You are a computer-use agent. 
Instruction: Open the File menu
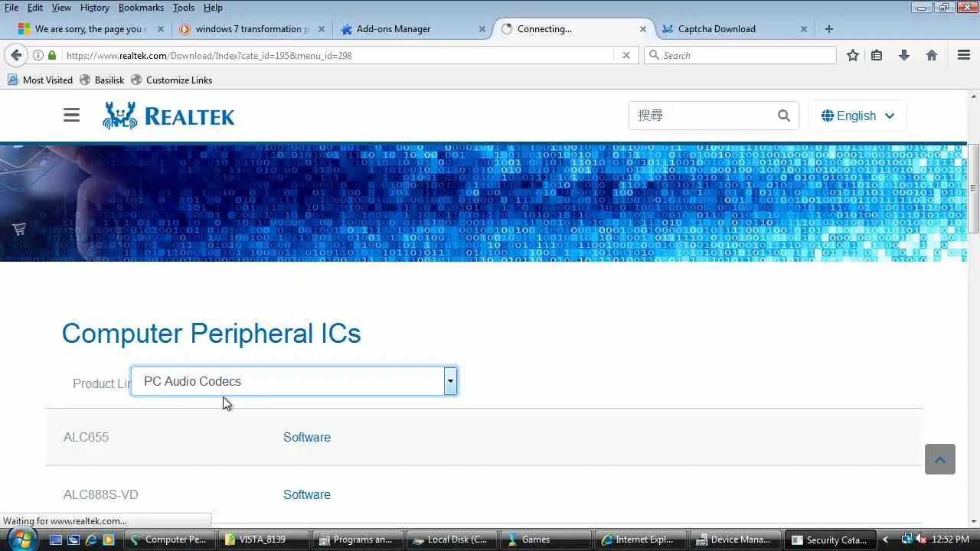(x=11, y=8)
